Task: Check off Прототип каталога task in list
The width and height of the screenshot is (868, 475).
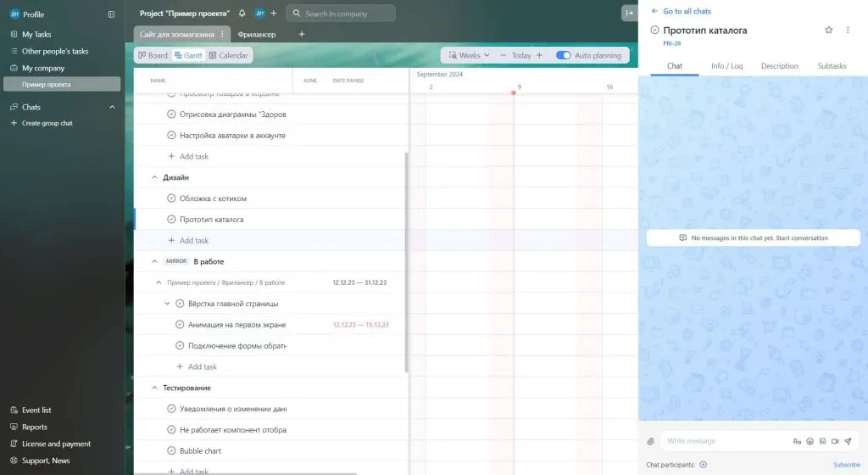Action: coord(171,219)
